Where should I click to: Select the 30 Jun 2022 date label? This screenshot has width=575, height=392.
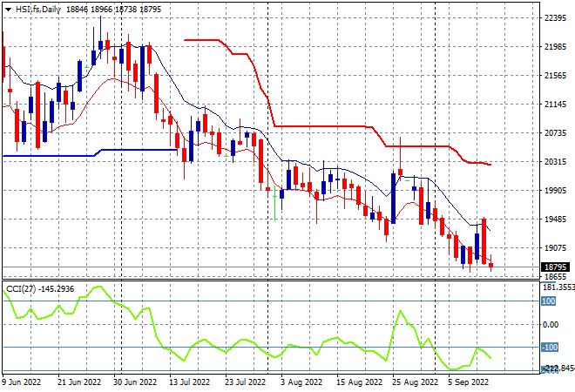pyautogui.click(x=135, y=382)
